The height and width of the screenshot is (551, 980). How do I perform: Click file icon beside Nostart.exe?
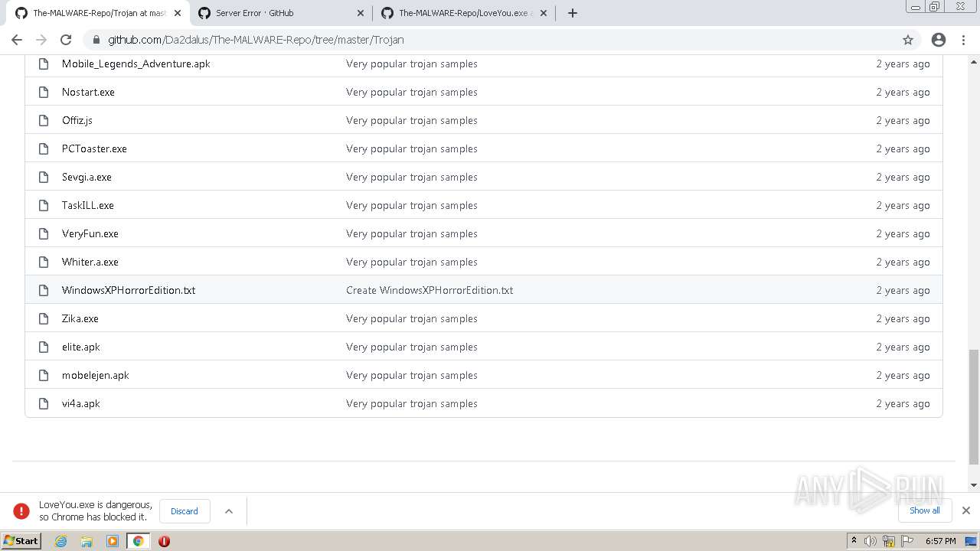point(44,92)
